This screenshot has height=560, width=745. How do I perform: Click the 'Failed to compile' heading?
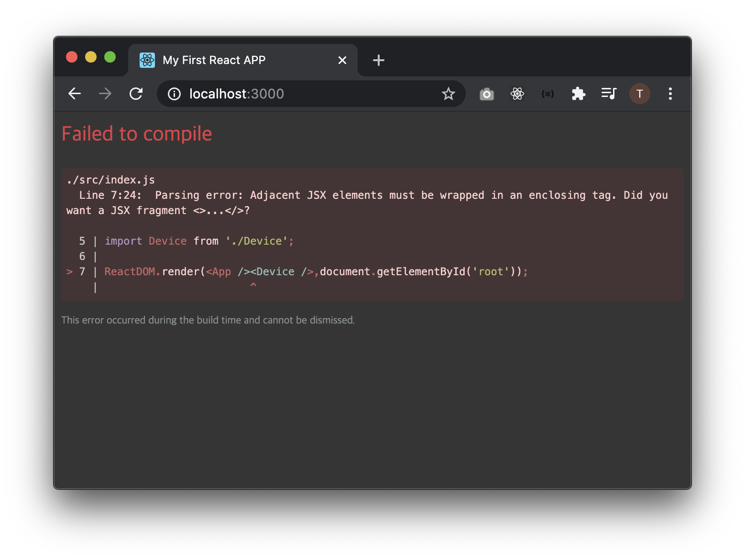(x=137, y=134)
